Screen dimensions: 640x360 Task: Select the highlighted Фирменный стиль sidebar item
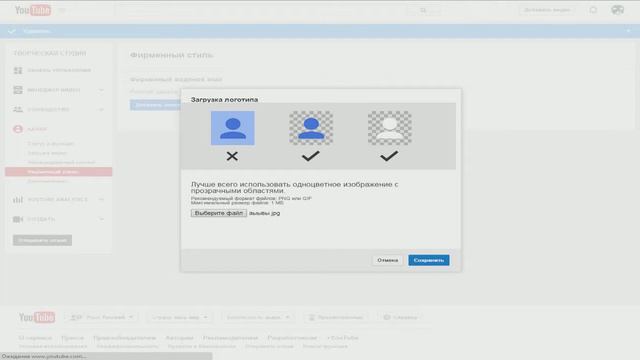click(x=58, y=172)
